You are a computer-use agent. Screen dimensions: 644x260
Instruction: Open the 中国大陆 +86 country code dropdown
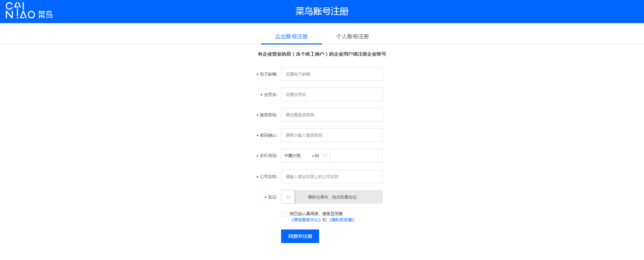[306, 155]
